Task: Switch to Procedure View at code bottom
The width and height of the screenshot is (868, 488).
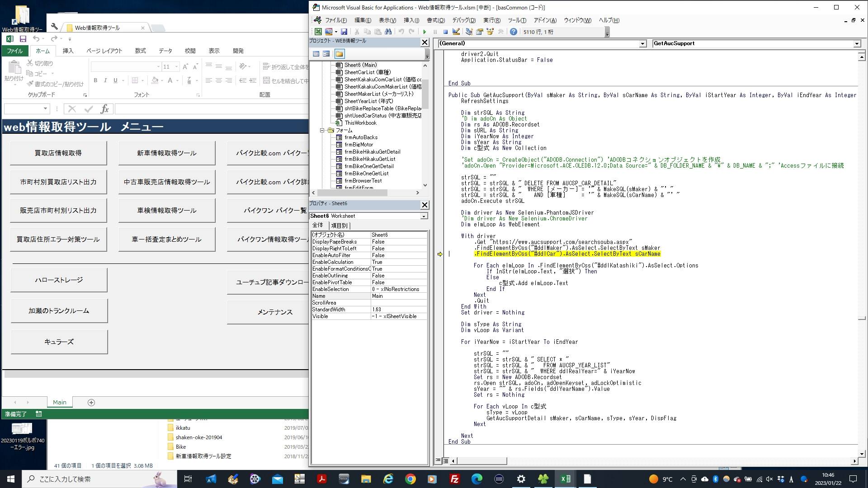Action: (438, 460)
